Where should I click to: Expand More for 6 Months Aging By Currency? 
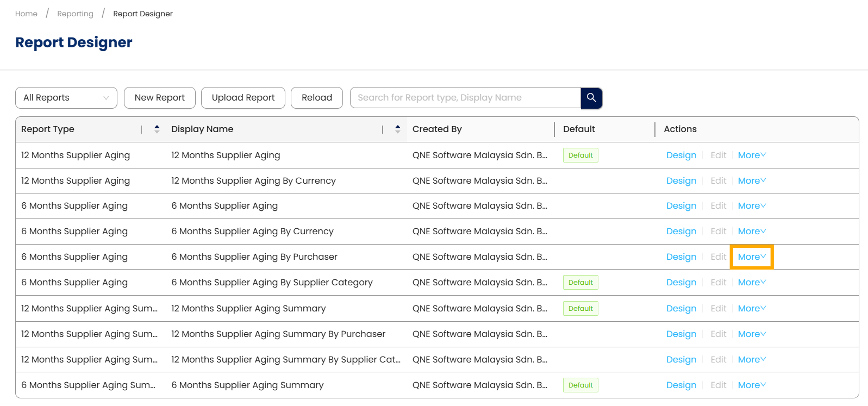click(x=752, y=231)
